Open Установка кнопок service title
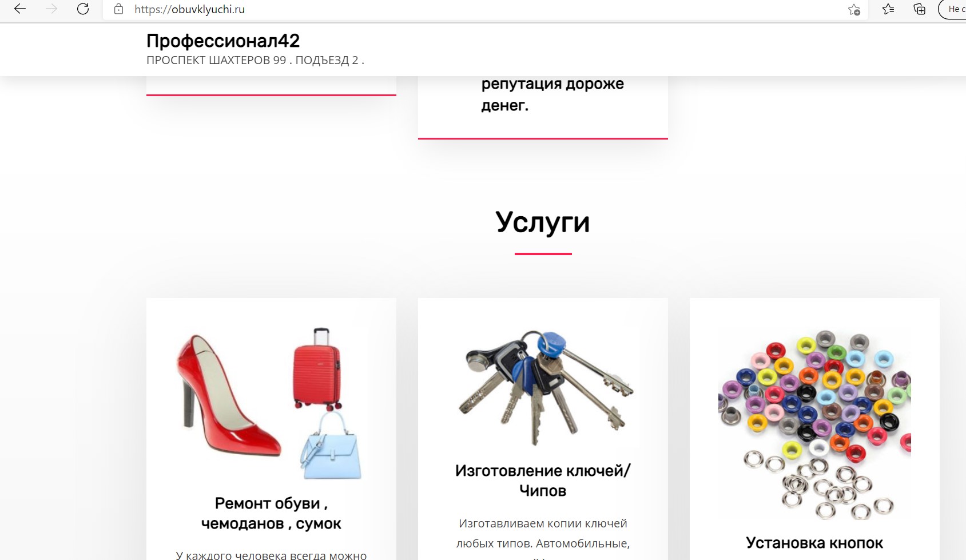 coord(814,543)
